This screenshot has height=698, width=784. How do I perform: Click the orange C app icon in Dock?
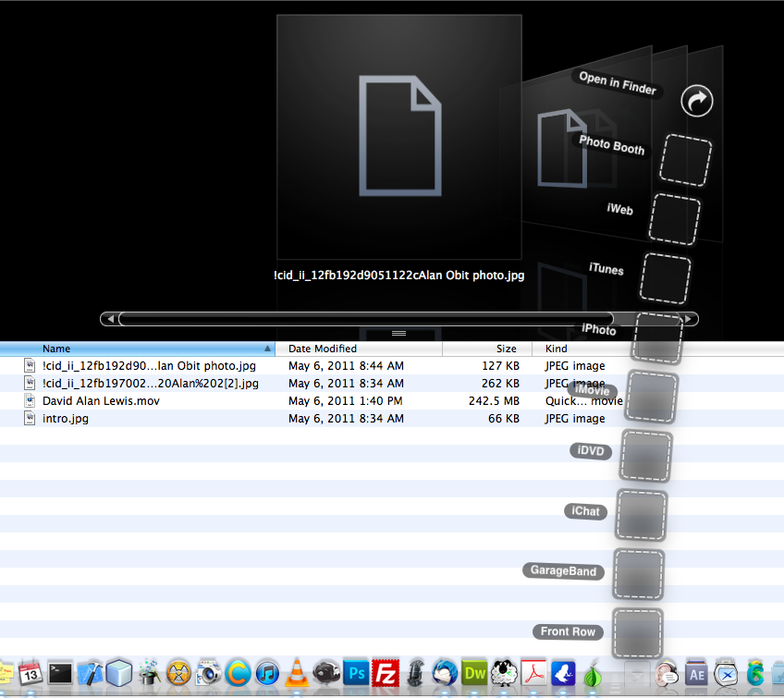tap(238, 673)
